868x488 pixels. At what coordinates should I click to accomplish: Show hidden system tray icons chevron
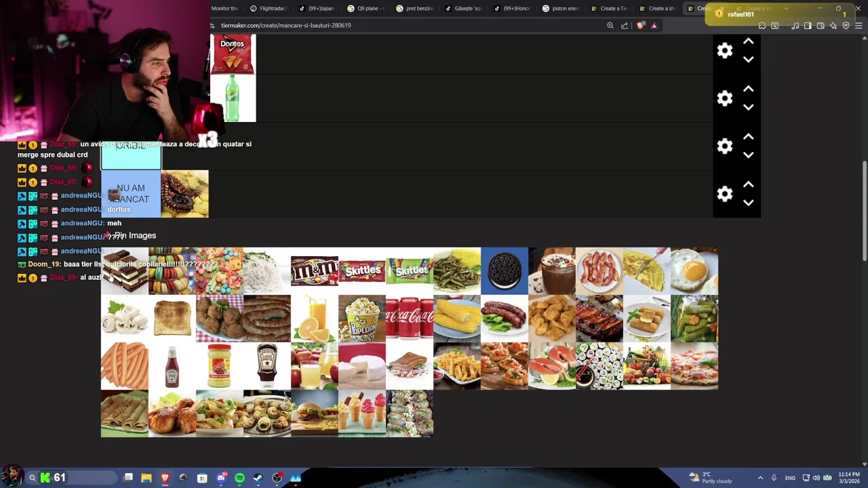coord(760,478)
